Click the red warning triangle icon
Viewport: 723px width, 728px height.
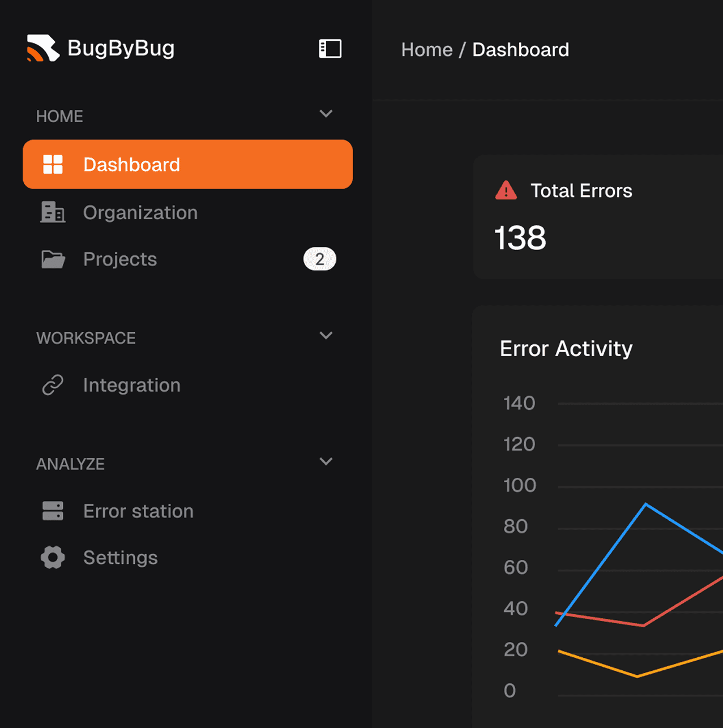(506, 190)
